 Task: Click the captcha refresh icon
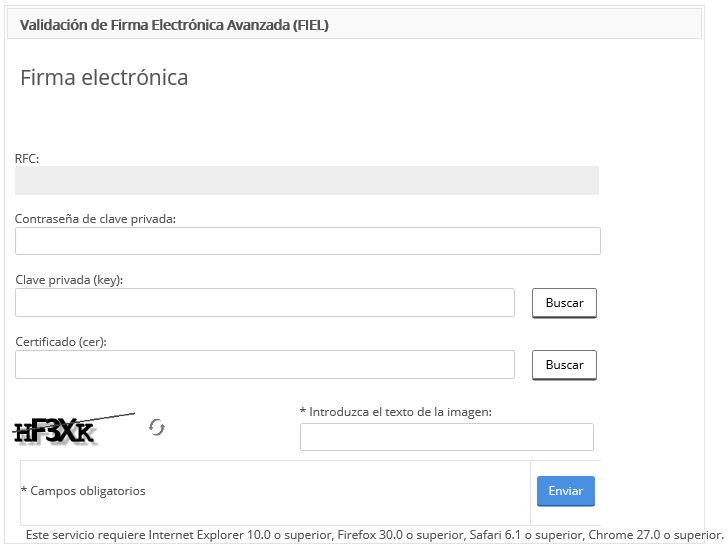tap(156, 427)
